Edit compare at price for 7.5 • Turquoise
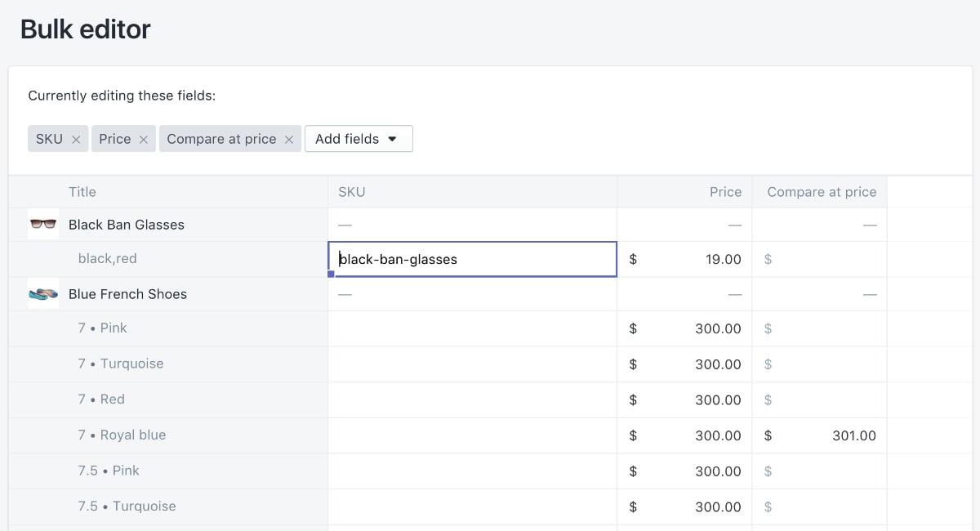The width and height of the screenshot is (980, 531). point(819,506)
